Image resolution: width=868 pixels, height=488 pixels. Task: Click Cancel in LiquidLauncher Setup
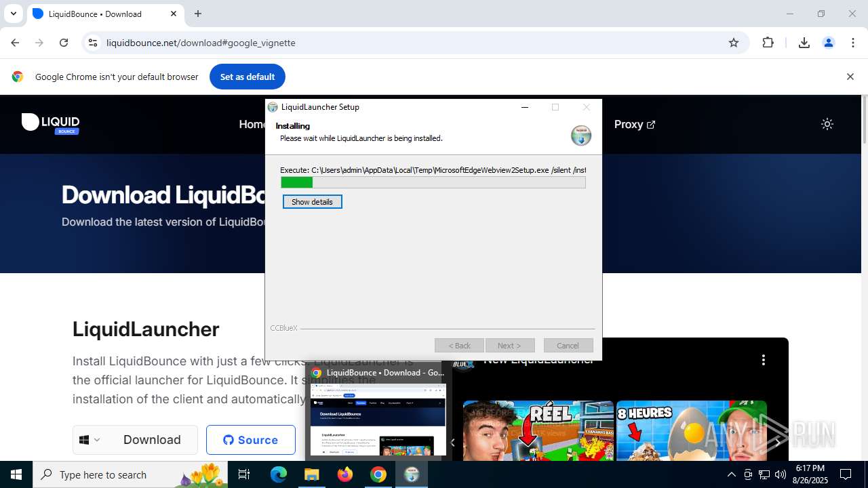[x=568, y=346]
